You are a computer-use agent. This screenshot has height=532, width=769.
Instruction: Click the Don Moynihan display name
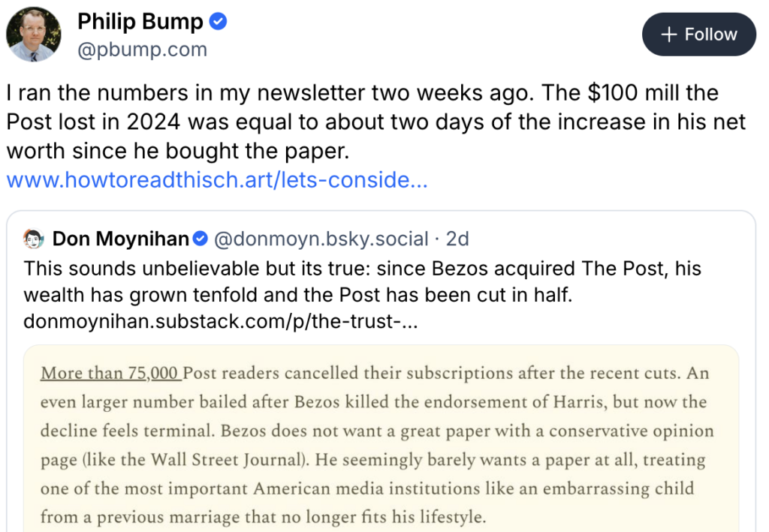click(x=120, y=239)
